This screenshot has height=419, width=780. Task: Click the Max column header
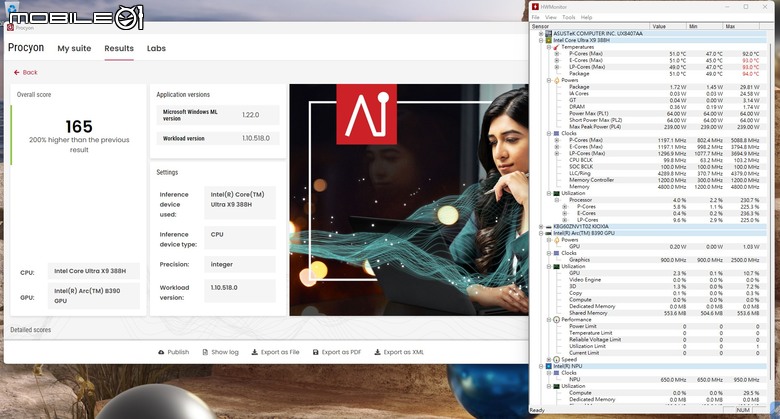[728, 26]
